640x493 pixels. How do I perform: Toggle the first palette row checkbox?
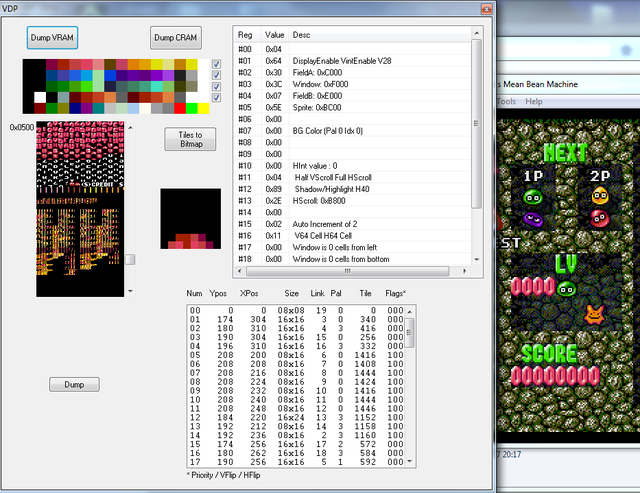[x=216, y=64]
